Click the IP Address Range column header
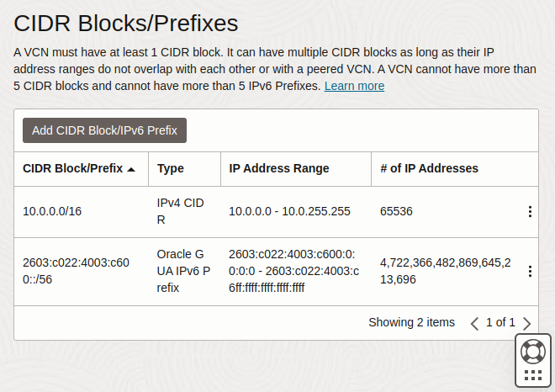555x392 pixels. [279, 168]
